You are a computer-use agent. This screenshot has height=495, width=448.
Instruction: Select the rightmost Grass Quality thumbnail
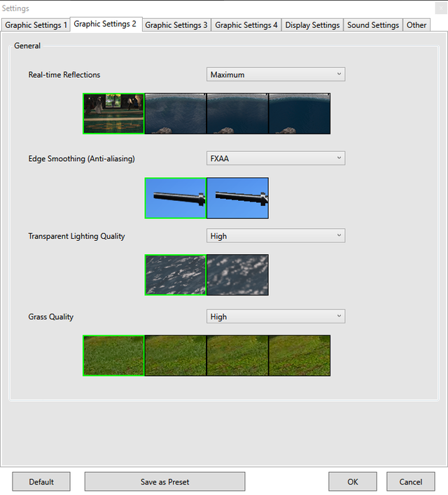(x=300, y=355)
